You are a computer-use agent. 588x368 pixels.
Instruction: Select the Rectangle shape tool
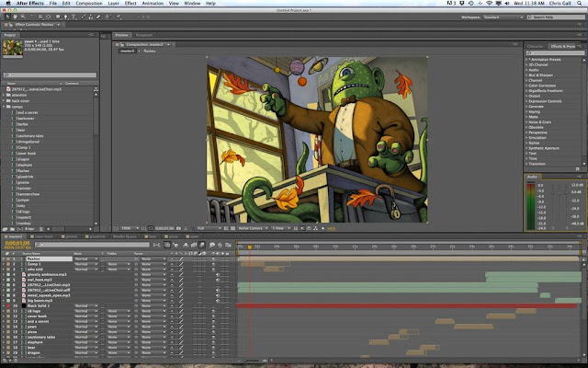tap(58, 17)
